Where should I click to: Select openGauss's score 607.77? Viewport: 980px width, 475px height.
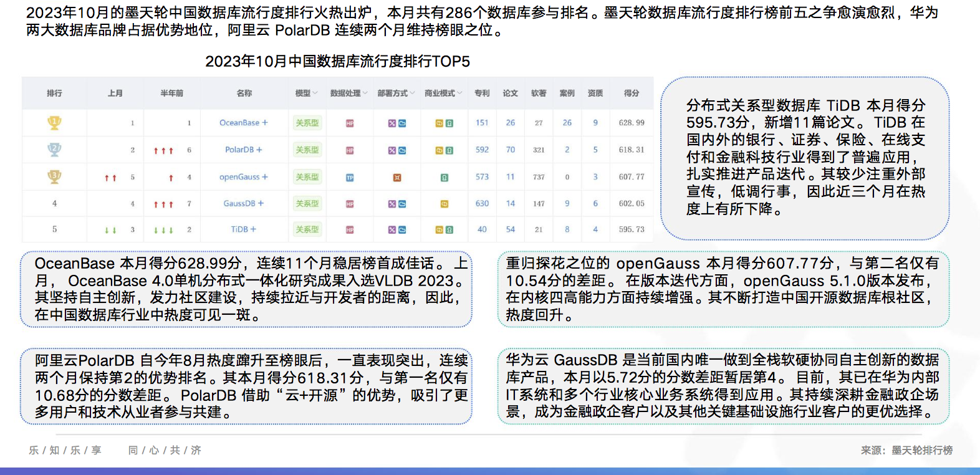tap(632, 177)
